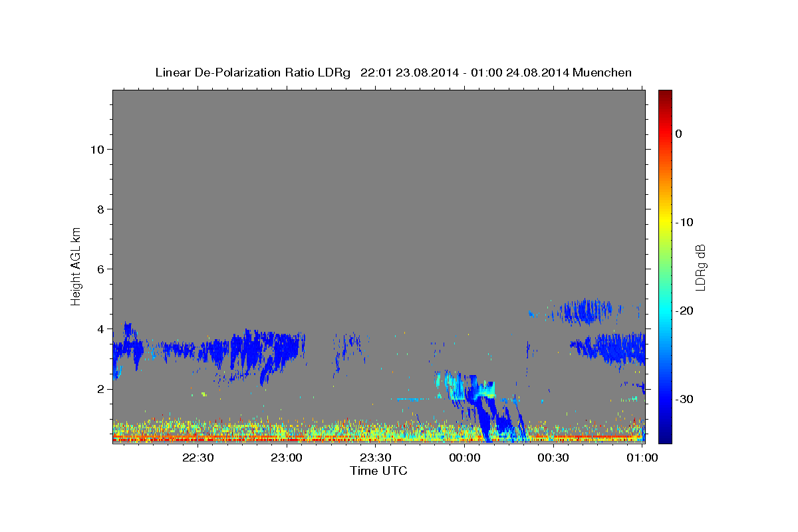Click the colorbar value '-30'

tap(684, 399)
